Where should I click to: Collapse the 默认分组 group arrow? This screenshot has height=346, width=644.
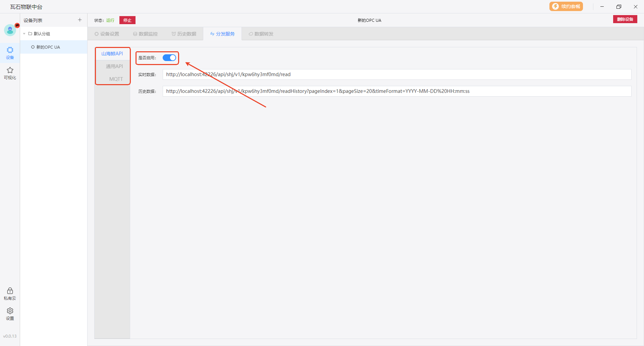pyautogui.click(x=24, y=34)
